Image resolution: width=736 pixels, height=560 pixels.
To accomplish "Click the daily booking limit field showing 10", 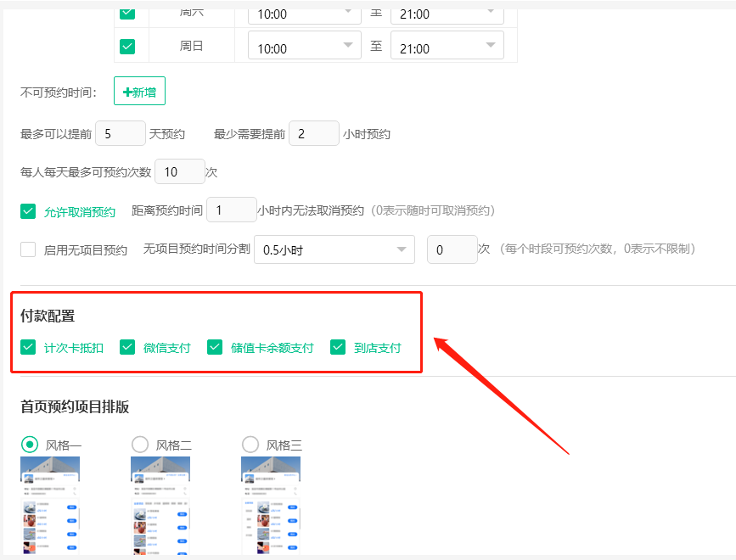I will point(179,171).
